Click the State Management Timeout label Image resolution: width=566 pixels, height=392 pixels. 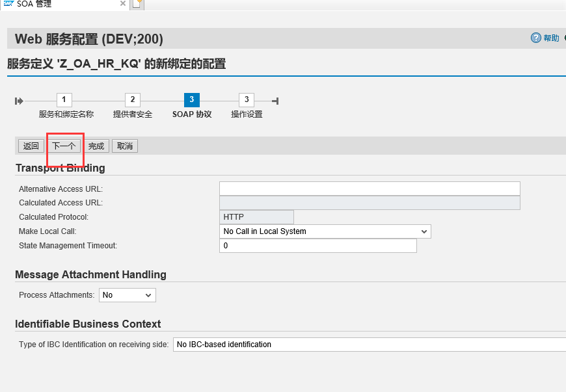tap(68, 246)
